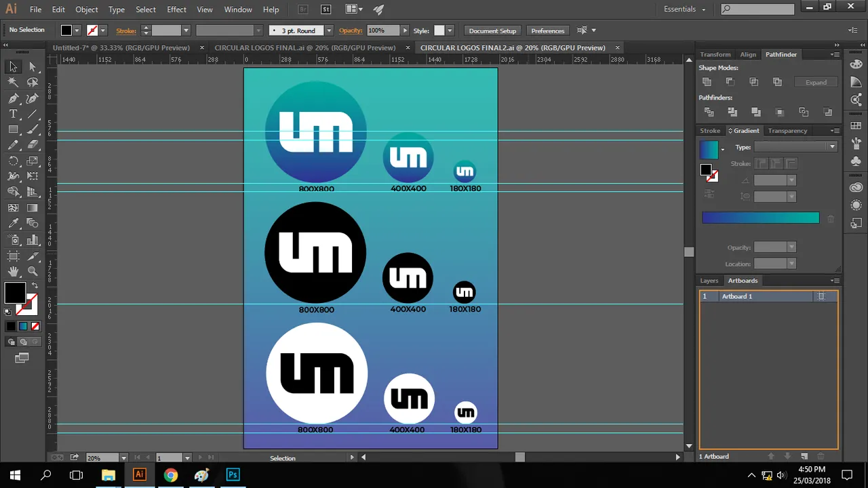Select the Type tool

[x=13, y=114]
